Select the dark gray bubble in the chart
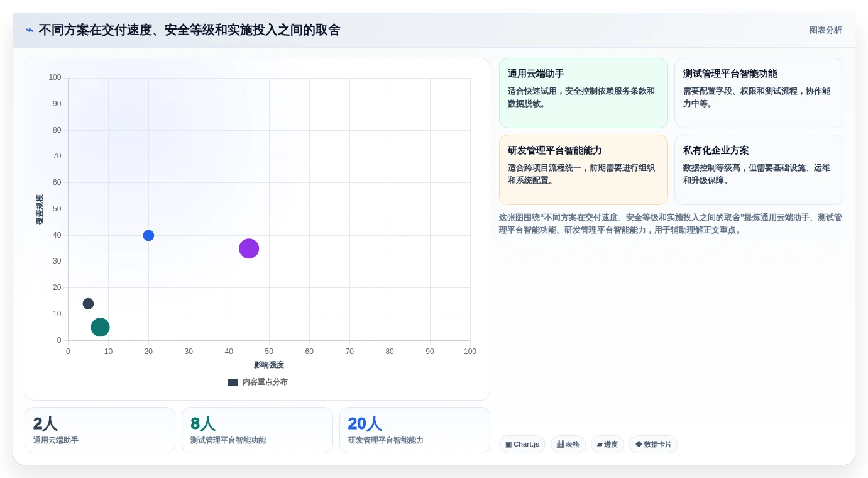Viewport: 868px width, 478px height. [x=88, y=304]
